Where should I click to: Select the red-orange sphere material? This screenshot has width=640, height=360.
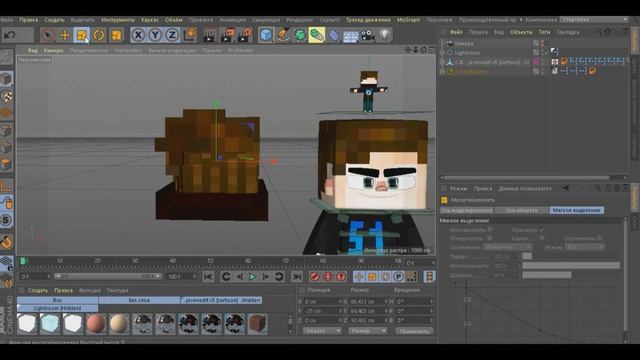click(x=96, y=324)
